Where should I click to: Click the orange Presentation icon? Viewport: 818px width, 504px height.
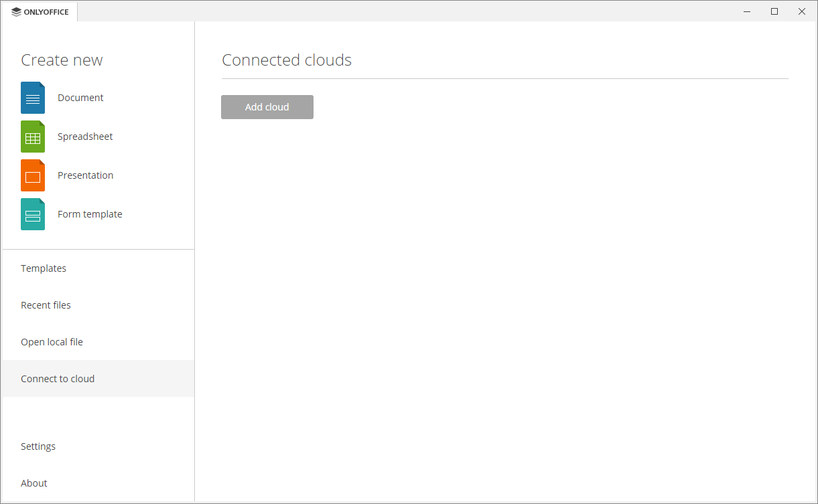(32, 175)
